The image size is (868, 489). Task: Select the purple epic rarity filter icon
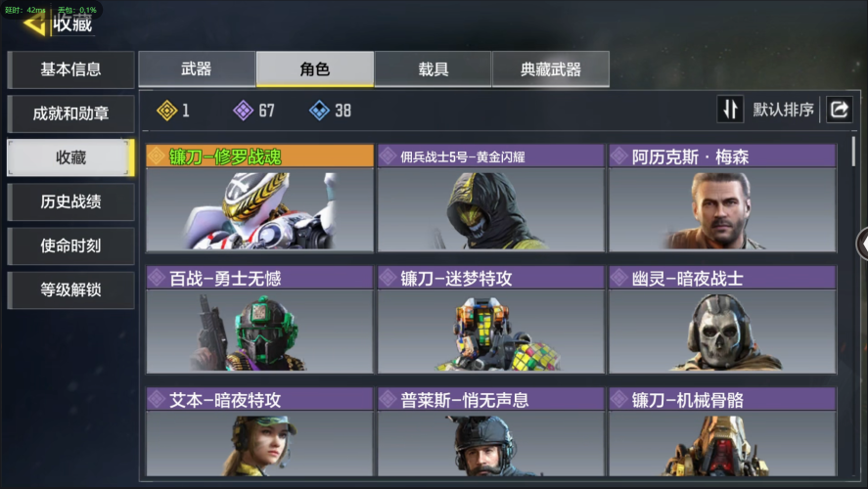coord(243,111)
